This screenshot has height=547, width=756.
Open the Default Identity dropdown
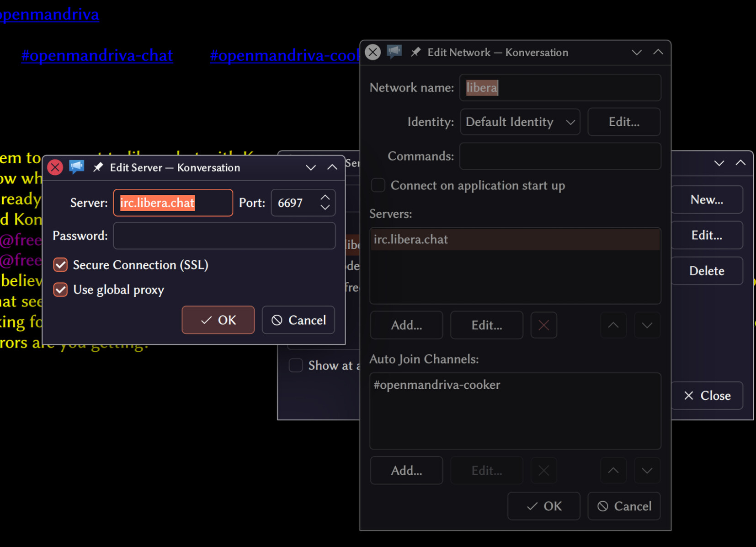pyautogui.click(x=520, y=122)
